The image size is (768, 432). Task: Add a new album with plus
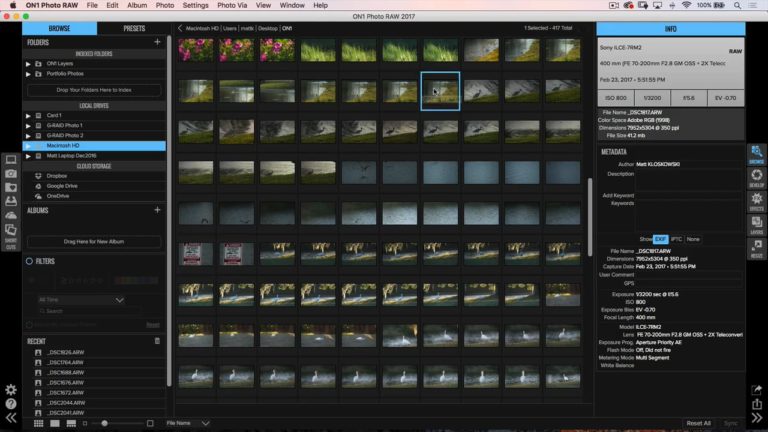tap(157, 210)
